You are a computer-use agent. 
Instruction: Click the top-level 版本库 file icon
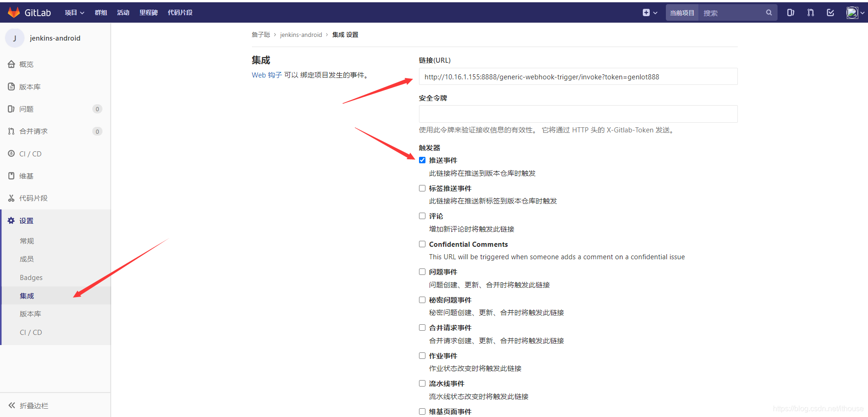click(11, 86)
